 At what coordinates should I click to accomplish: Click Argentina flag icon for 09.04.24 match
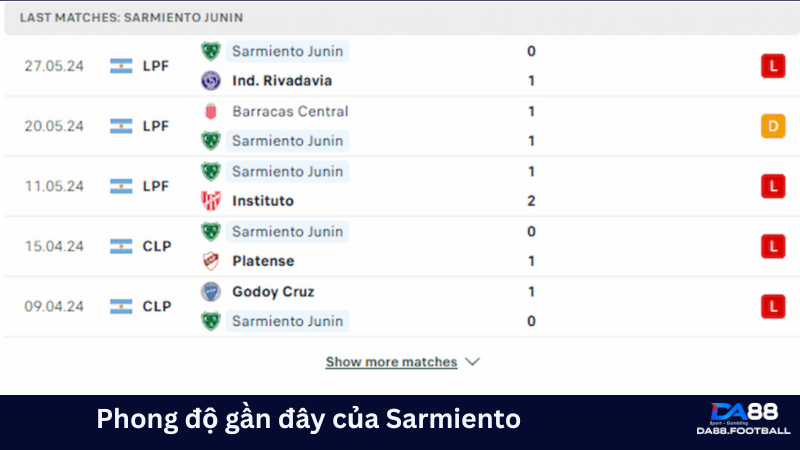point(121,306)
